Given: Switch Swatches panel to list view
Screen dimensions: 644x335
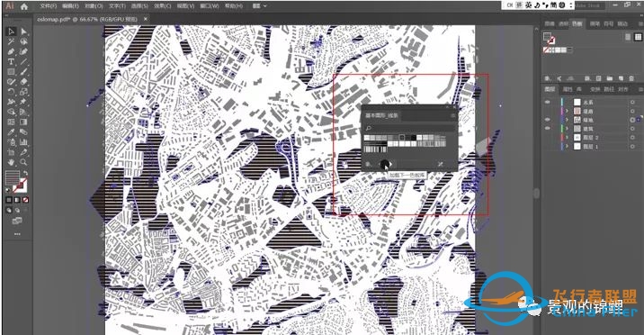Looking at the screenshot, I should [x=628, y=37].
